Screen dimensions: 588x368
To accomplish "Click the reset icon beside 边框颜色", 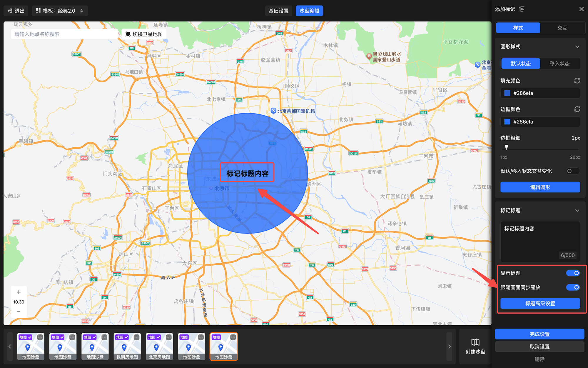I will click(x=577, y=109).
